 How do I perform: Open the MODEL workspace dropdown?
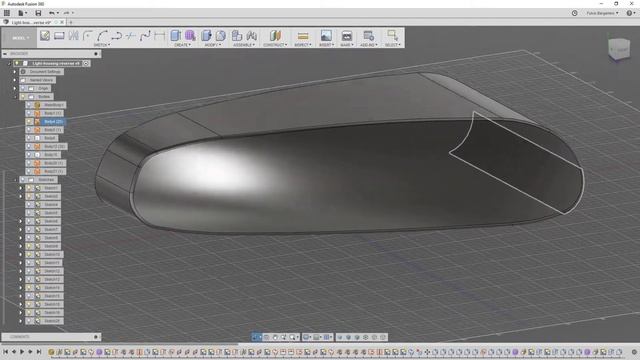19,38
